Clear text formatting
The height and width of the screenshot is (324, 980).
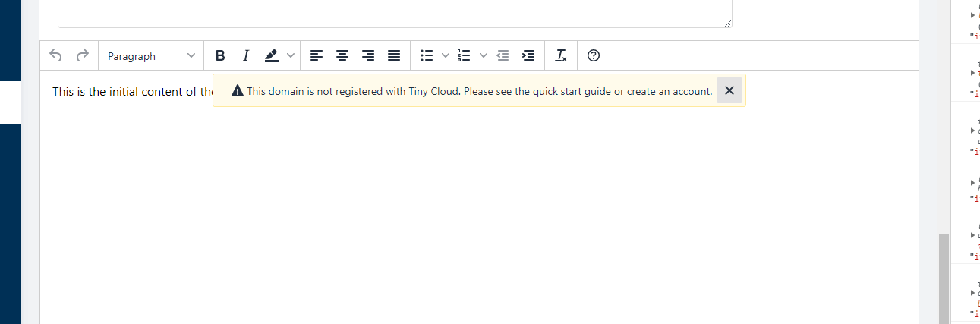coord(561,55)
